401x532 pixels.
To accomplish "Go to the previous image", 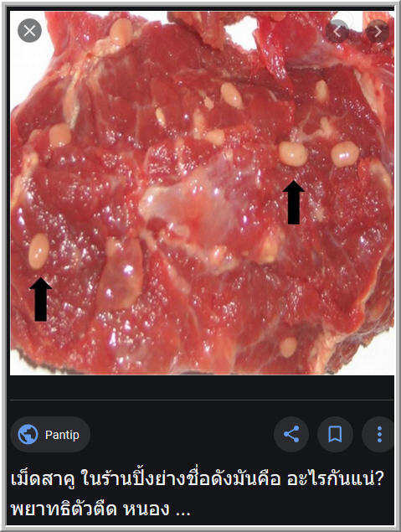I will coord(337,31).
